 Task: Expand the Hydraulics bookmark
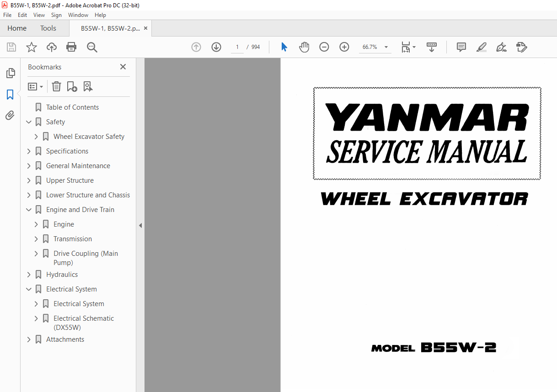click(x=29, y=275)
